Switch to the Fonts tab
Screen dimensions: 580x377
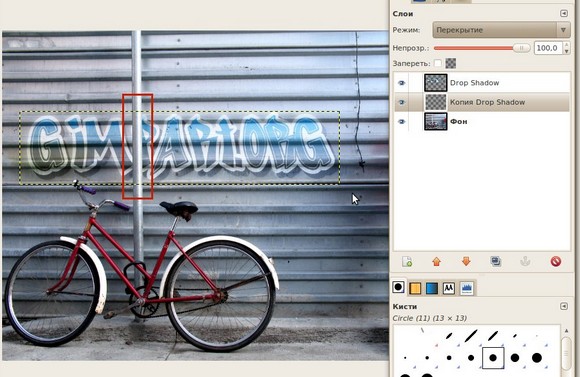[x=449, y=288]
